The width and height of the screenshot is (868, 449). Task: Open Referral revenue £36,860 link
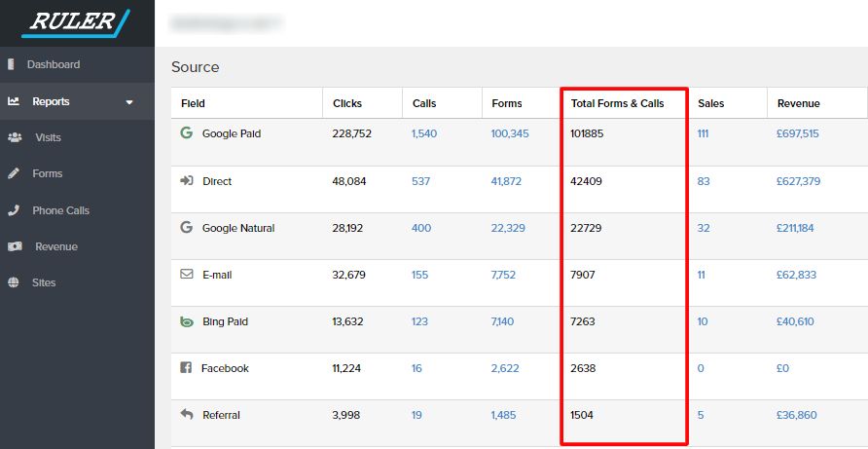click(796, 415)
